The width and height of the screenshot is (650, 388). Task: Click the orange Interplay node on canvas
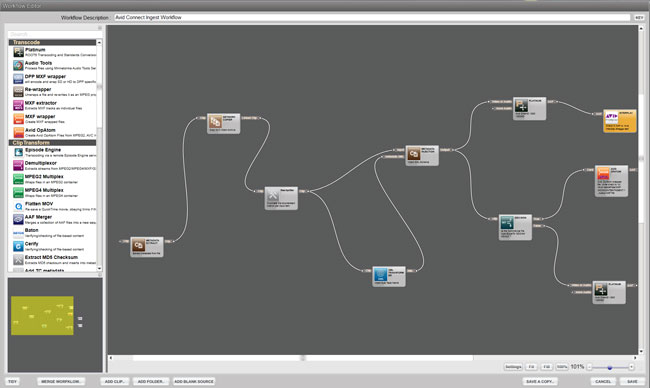619,121
